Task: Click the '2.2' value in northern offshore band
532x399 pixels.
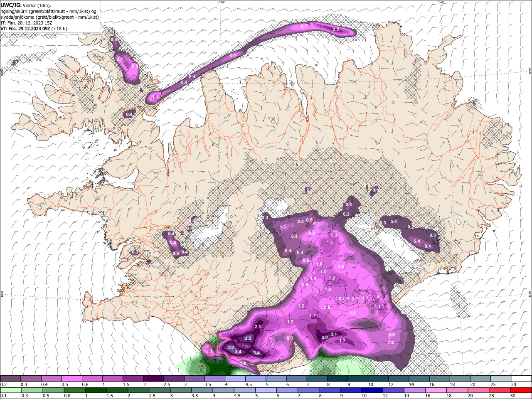Action: (x=336, y=30)
